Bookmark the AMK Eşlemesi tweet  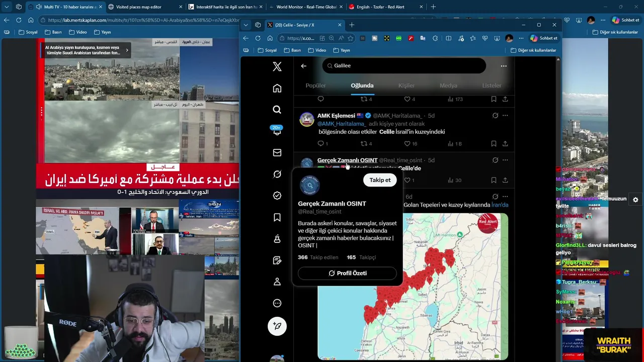[x=494, y=144]
